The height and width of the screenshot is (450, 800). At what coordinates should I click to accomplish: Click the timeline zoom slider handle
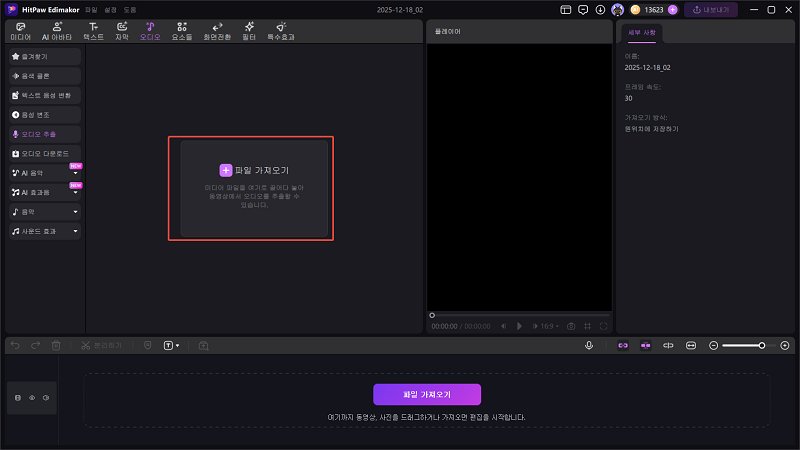762,345
